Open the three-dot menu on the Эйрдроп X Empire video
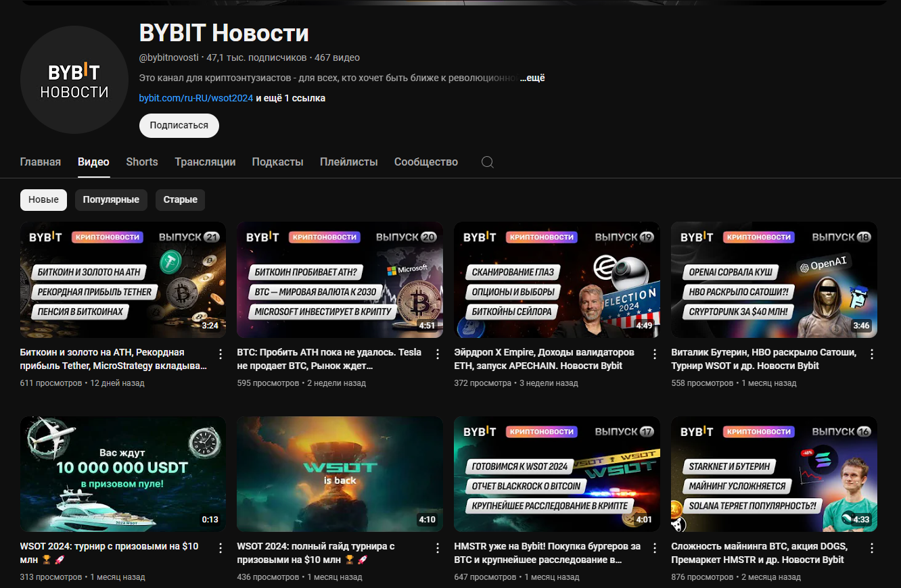901x588 pixels. 654,353
